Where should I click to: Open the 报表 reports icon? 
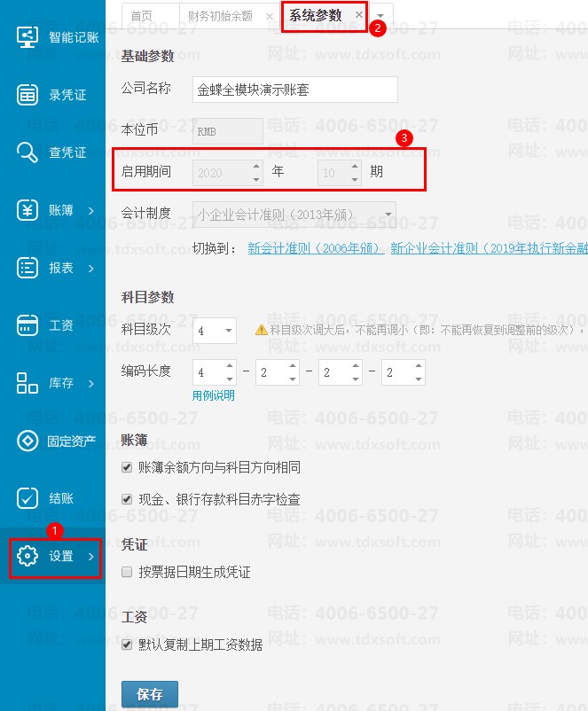(27, 268)
